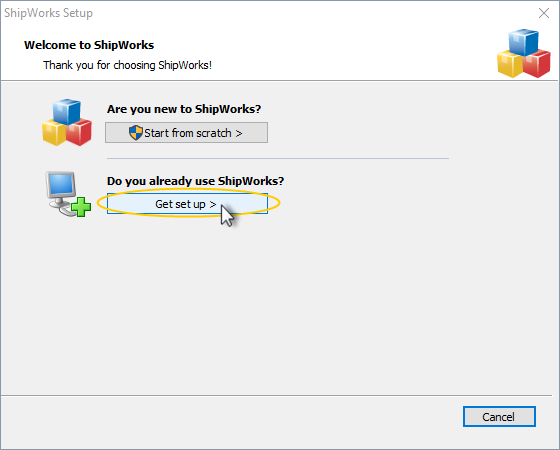Click the 'Thank you for choosing ShipWorks!' text
Screen dimensions: 560x450
pyautogui.click(x=127, y=65)
